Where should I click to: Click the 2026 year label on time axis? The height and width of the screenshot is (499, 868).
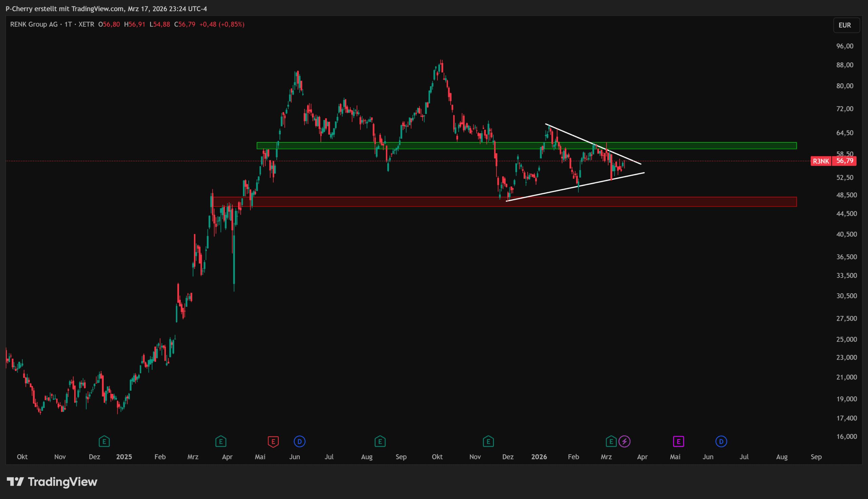(x=539, y=457)
